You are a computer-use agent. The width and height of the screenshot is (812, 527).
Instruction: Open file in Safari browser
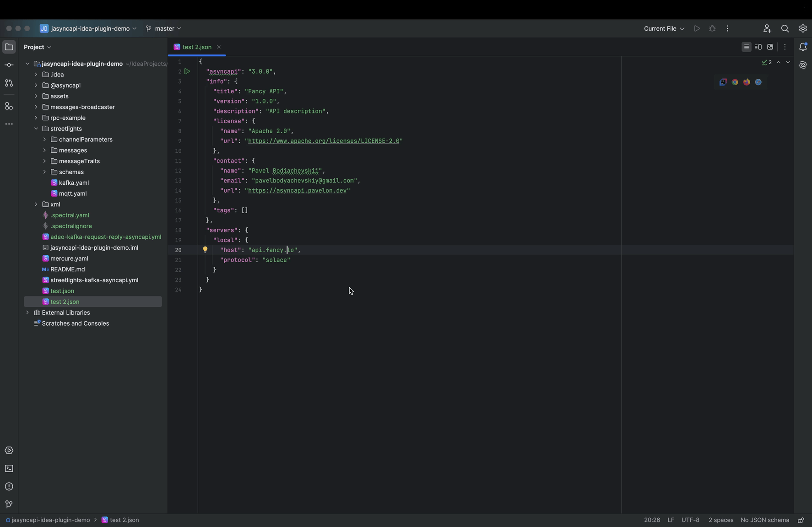coord(758,82)
